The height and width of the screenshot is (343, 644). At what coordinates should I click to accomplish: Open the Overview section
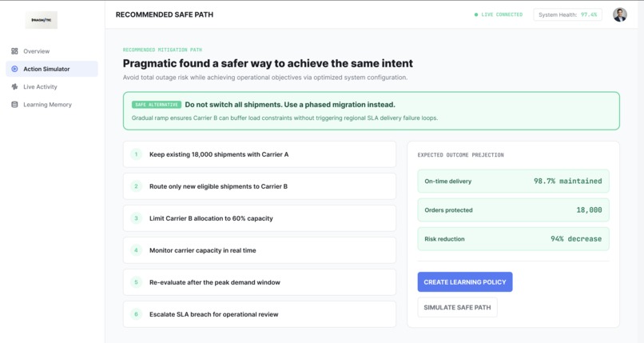click(52, 51)
